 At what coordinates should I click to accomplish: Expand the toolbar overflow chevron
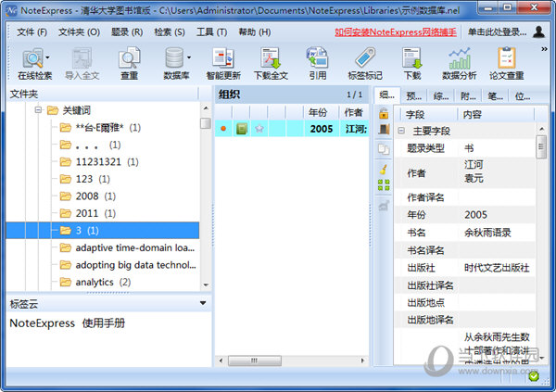[544, 49]
